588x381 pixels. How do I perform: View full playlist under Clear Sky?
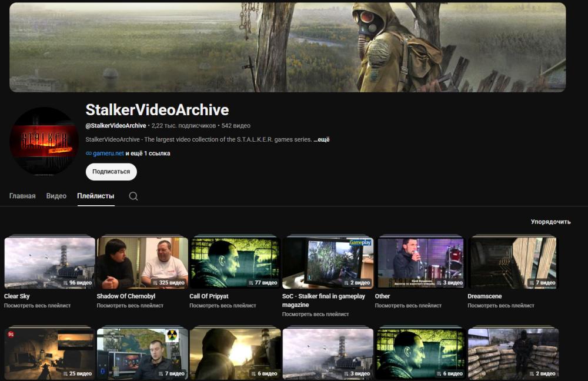[37, 306]
